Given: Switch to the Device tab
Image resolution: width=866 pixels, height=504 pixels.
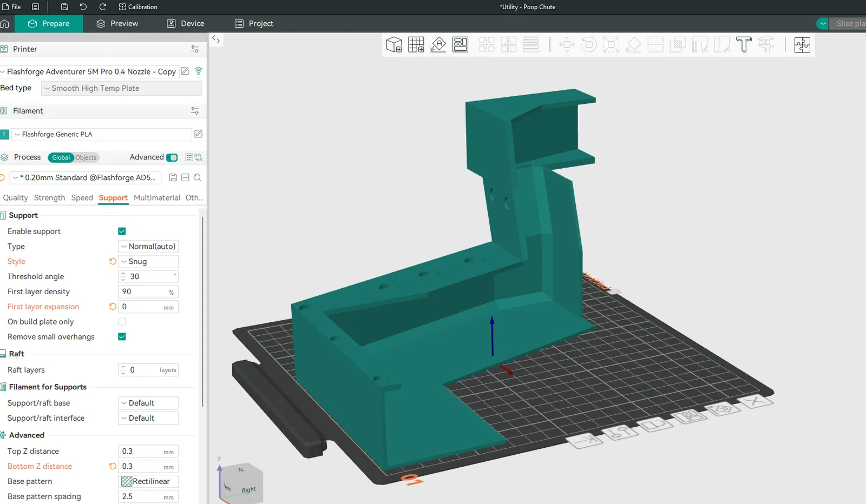Looking at the screenshot, I should pyautogui.click(x=186, y=23).
